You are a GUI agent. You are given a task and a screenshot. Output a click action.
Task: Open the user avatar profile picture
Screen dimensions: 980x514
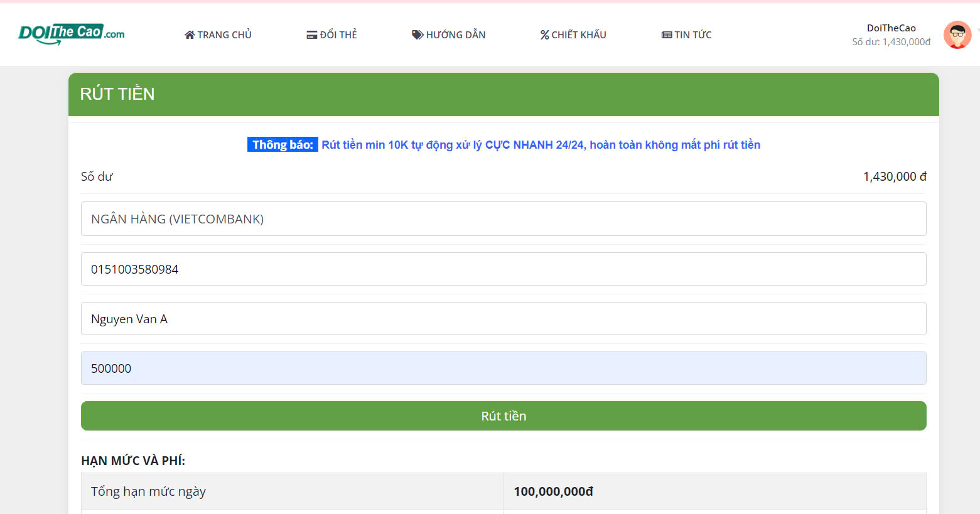[957, 35]
